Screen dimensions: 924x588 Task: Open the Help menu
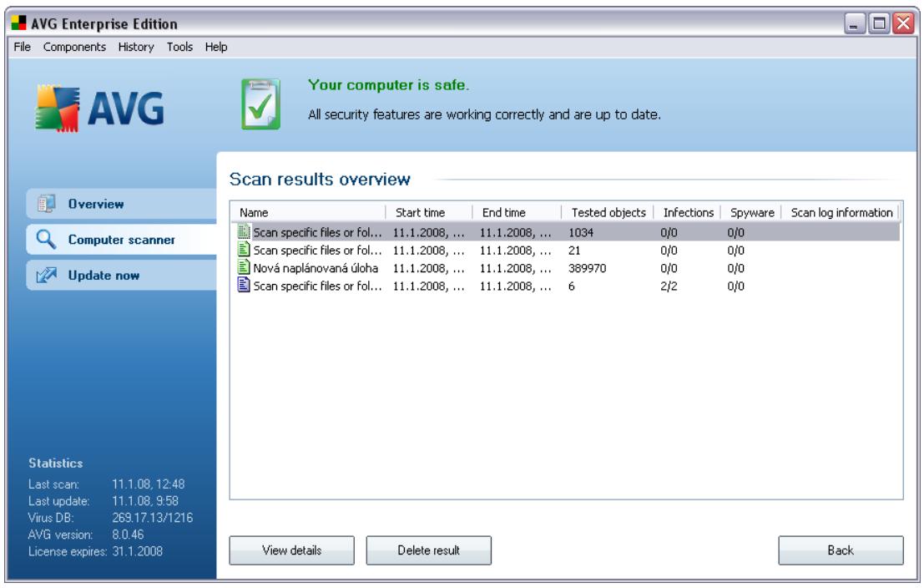pyautogui.click(x=215, y=47)
